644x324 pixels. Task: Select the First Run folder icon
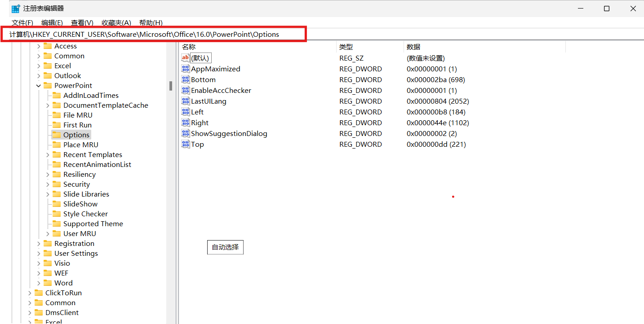pyautogui.click(x=57, y=125)
